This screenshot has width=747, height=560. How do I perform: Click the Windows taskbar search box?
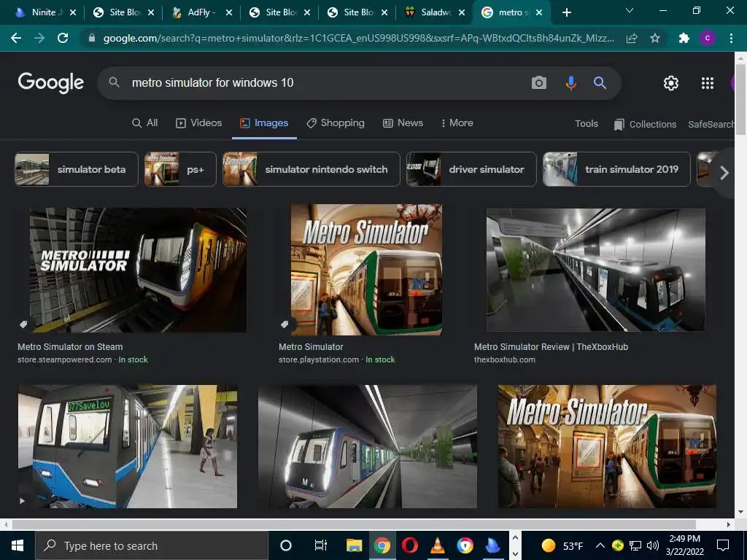tap(152, 545)
